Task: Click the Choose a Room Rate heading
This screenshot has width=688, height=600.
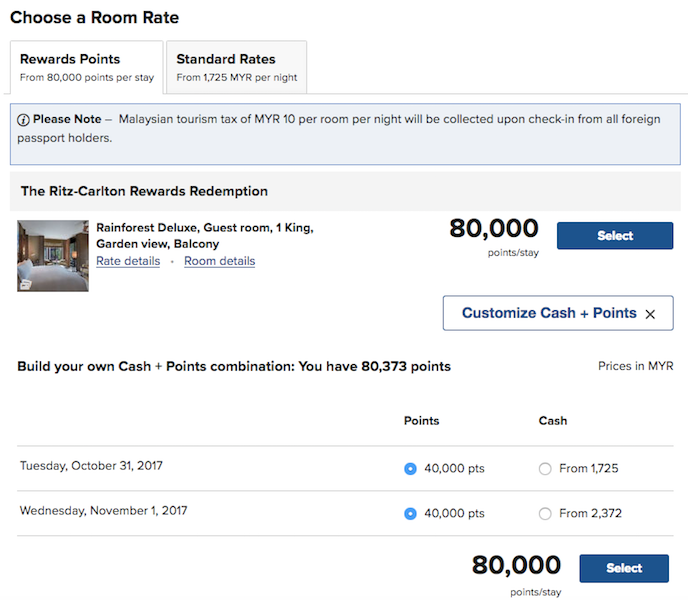Action: click(95, 18)
